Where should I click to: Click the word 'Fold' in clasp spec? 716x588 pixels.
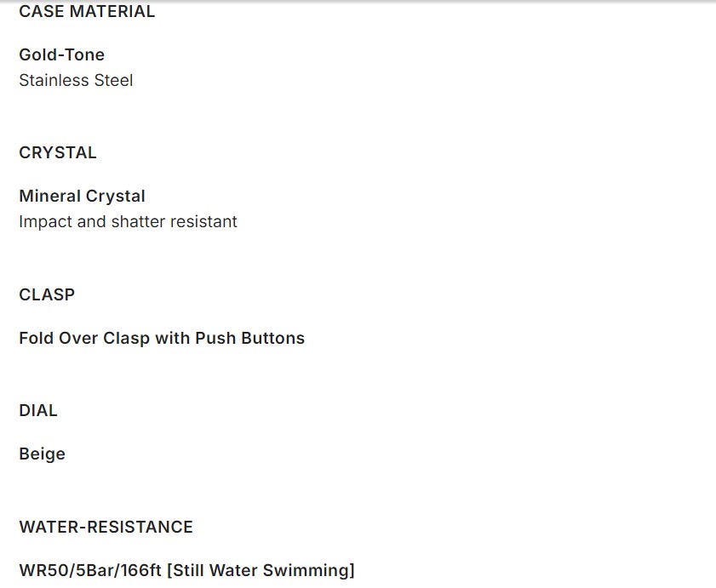(x=36, y=339)
